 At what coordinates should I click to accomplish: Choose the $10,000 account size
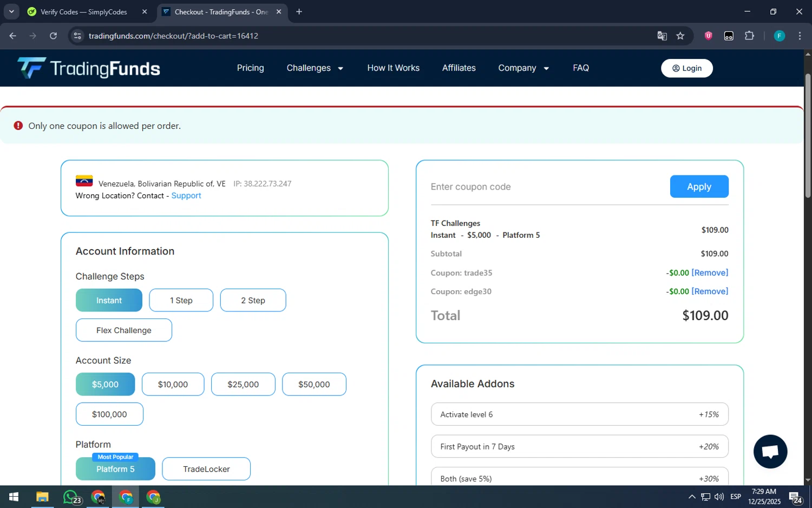[x=173, y=384]
